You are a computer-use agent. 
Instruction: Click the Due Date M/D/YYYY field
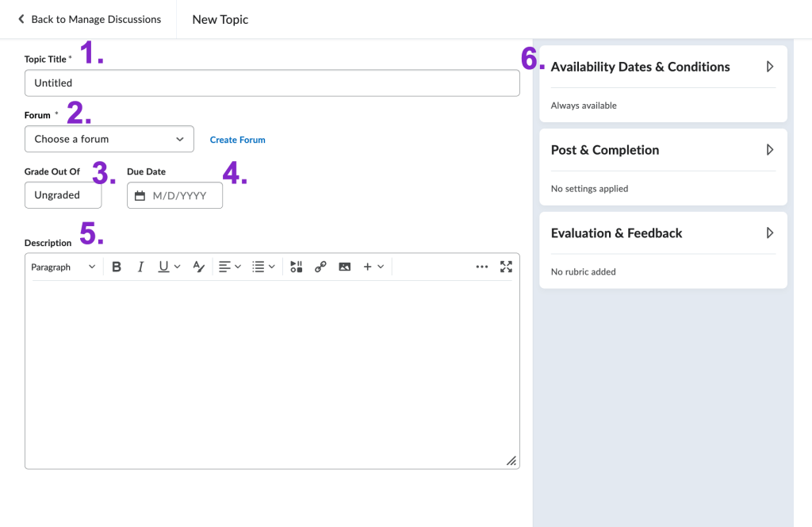175,195
